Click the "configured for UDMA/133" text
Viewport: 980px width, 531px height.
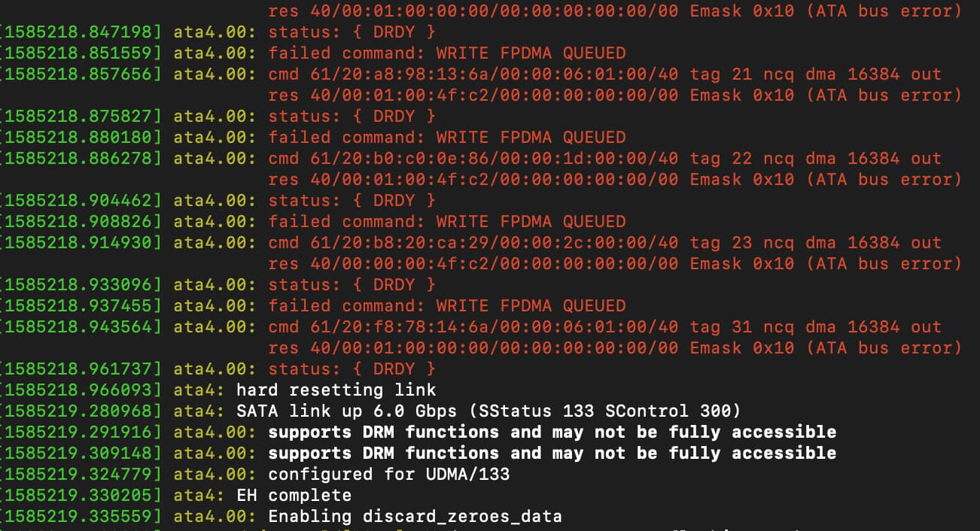click(x=388, y=475)
